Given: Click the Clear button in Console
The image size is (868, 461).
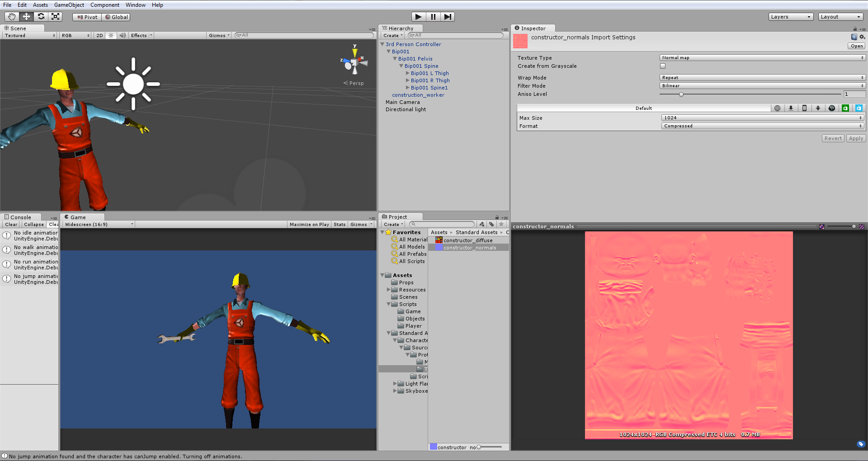Looking at the screenshot, I should 11,224.
